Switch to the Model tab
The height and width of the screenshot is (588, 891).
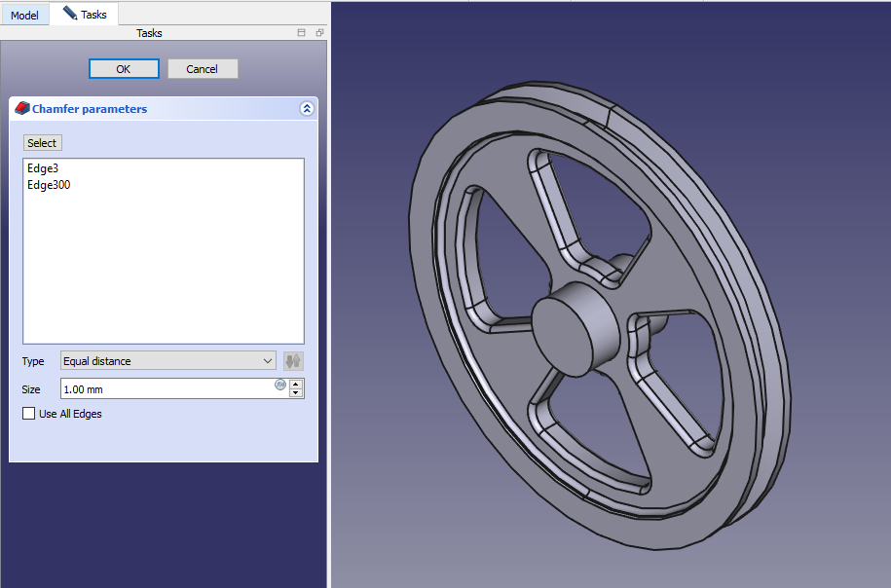24,16
